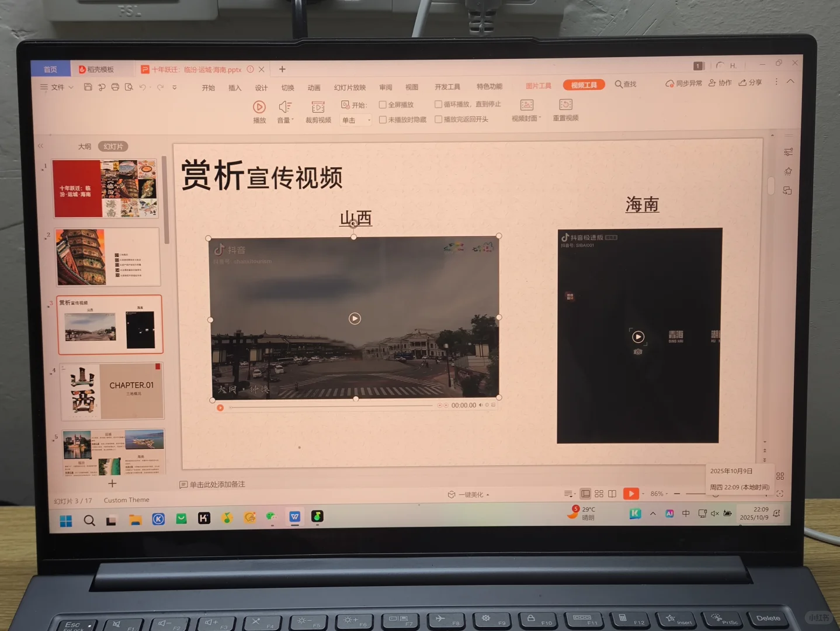Screen dimensions: 840x631
Task: Undo the last action
Action: point(143,87)
